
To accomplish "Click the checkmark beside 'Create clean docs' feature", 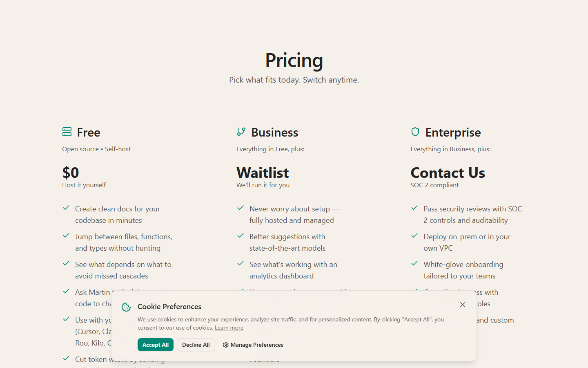I will coord(66,208).
